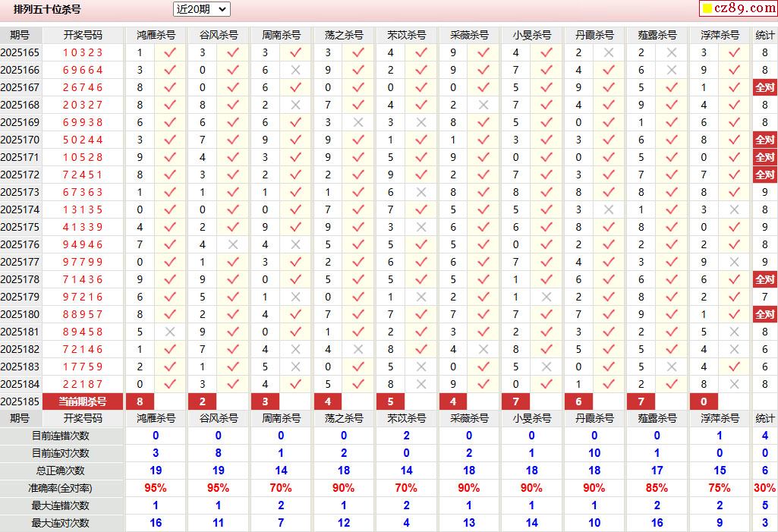This screenshot has width=778, height=532.
Task: Click the 准确率(全对率) row label
Action: pos(61,488)
